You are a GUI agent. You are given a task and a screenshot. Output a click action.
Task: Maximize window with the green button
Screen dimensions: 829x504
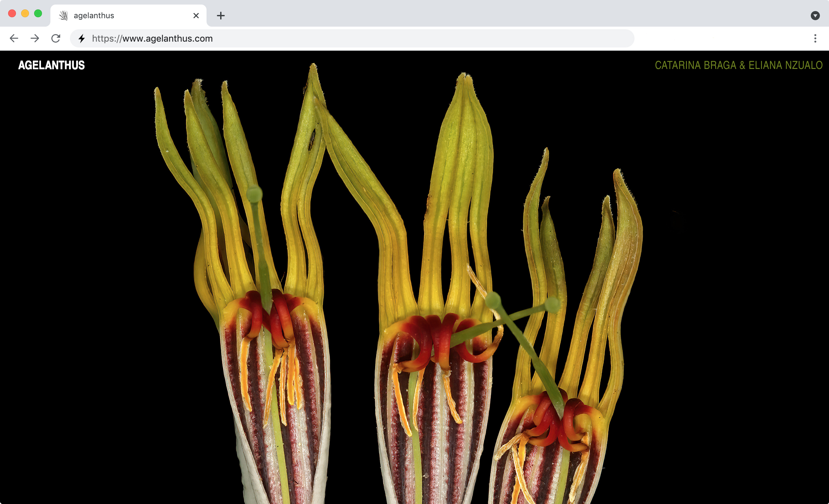click(38, 13)
